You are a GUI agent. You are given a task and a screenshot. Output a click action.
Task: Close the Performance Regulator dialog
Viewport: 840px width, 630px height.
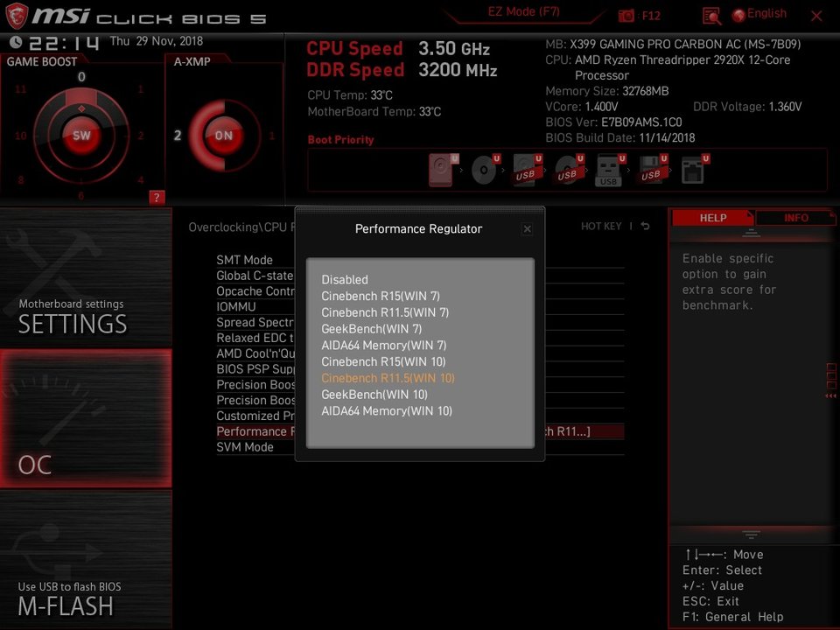coord(527,229)
